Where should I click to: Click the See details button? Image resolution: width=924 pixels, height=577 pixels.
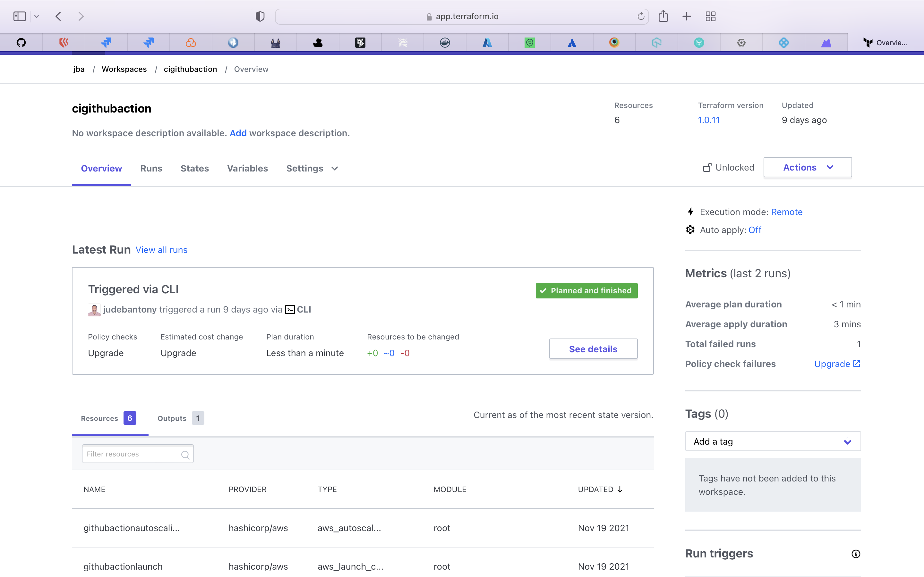pos(593,349)
